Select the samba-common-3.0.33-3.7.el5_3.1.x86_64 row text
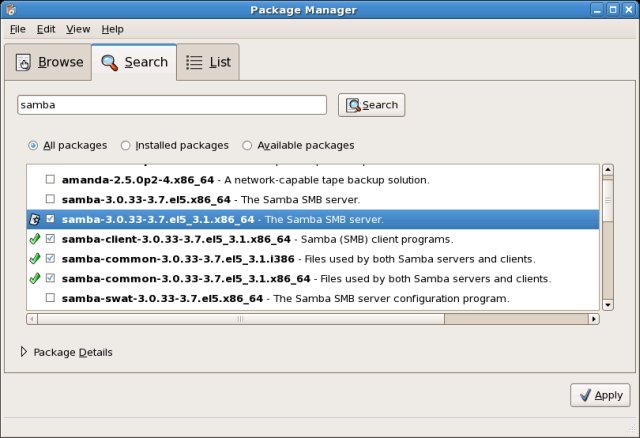The width and height of the screenshot is (640, 438). pyautogui.click(x=306, y=279)
